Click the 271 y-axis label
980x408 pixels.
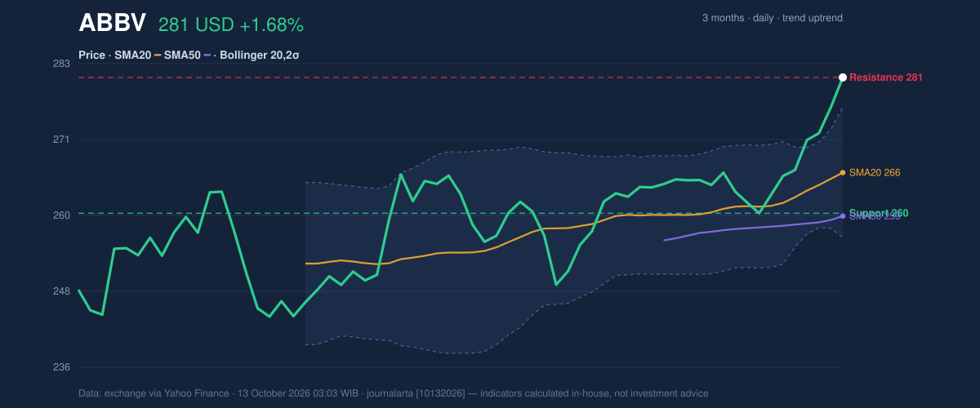(x=61, y=140)
